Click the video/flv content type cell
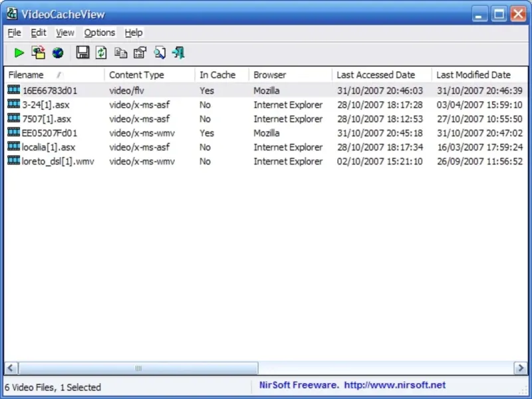This screenshot has height=399, width=532. tap(126, 90)
